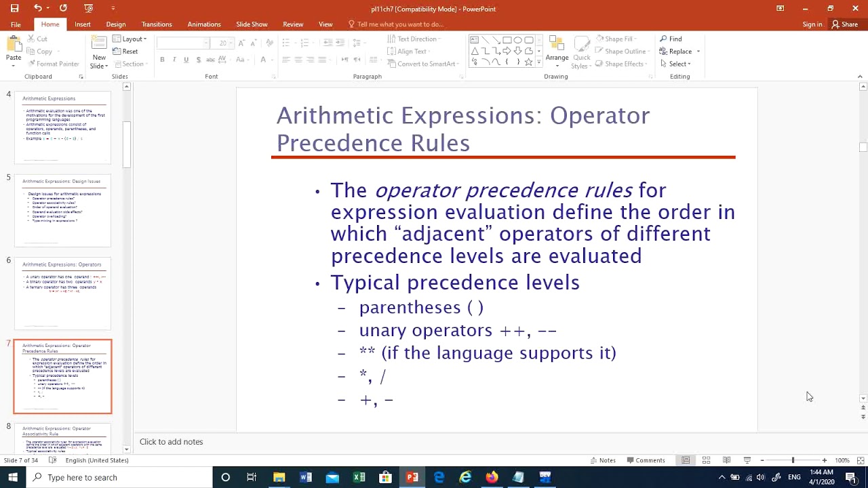868x488 pixels.
Task: Open the font name combo box
Action: (x=183, y=43)
